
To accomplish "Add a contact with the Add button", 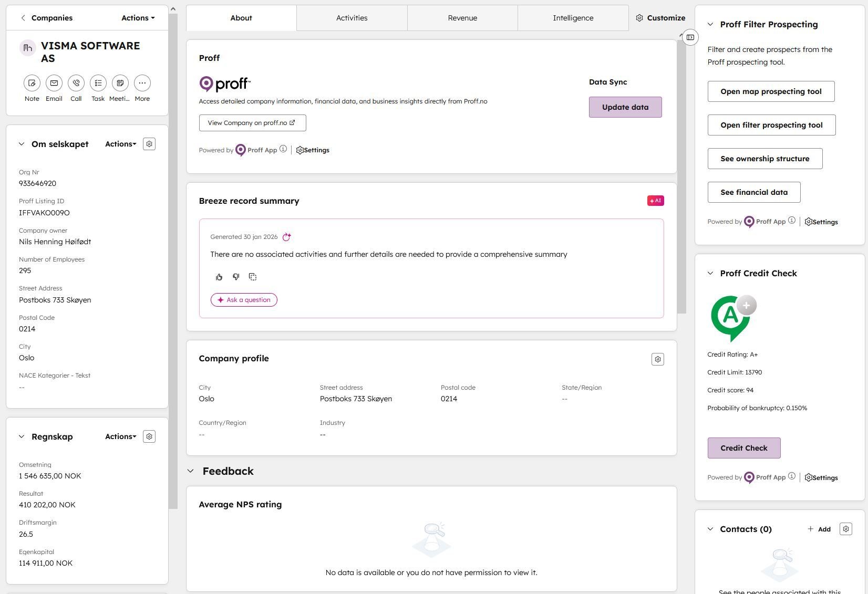I will tap(819, 529).
